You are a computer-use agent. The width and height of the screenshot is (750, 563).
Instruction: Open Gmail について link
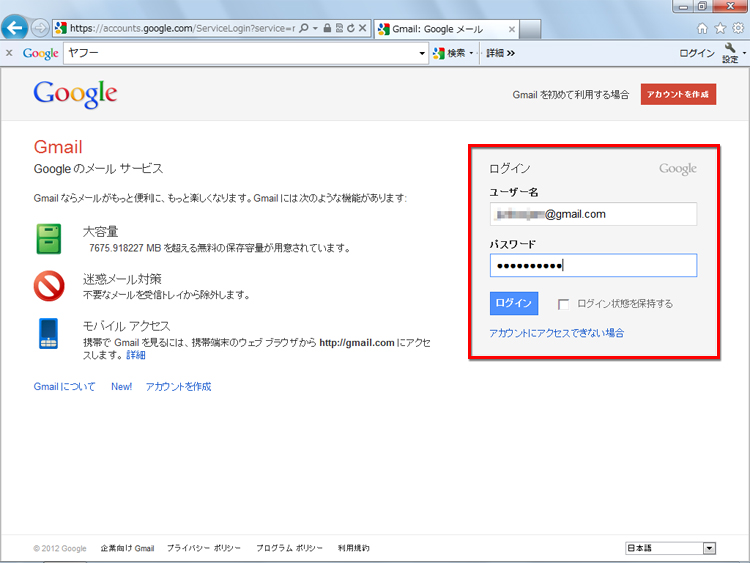pos(64,386)
